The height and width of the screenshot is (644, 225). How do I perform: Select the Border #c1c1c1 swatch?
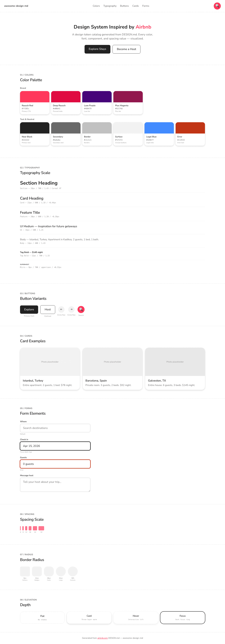pyautogui.click(x=97, y=134)
